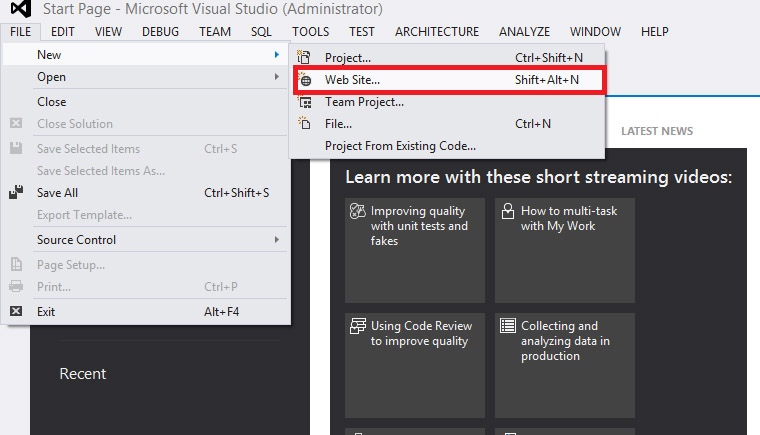Expand the Open submenu arrow

click(x=277, y=77)
